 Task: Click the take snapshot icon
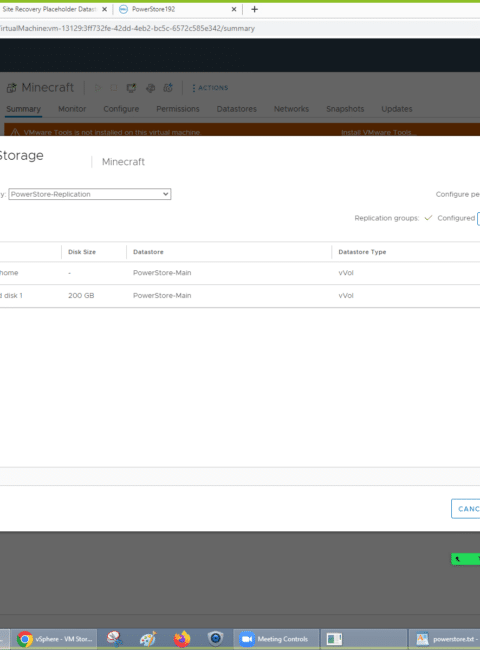pyautogui.click(x=168, y=88)
